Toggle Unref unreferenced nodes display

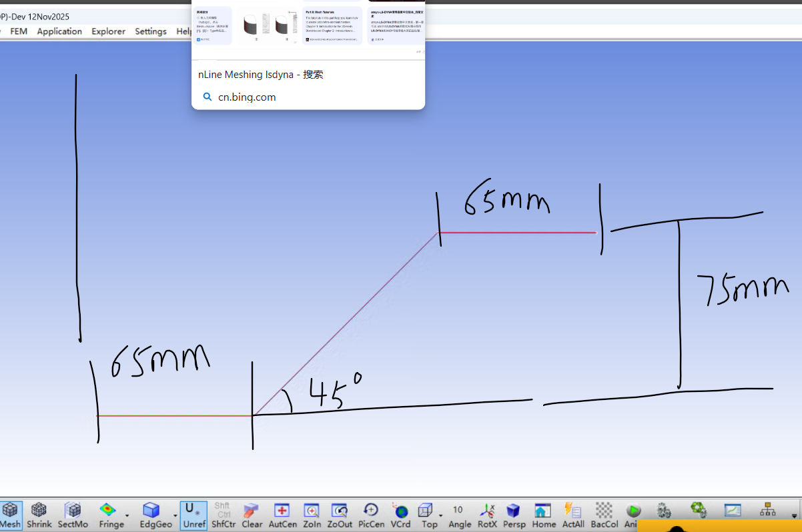(x=189, y=515)
